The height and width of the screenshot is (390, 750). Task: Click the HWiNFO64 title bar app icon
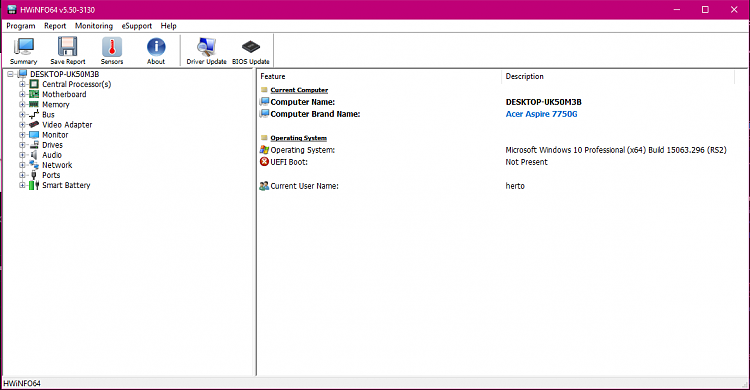[x=11, y=10]
